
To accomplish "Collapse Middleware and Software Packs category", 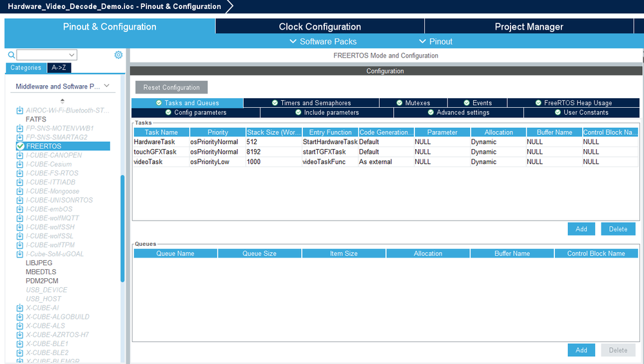I will coord(107,86).
